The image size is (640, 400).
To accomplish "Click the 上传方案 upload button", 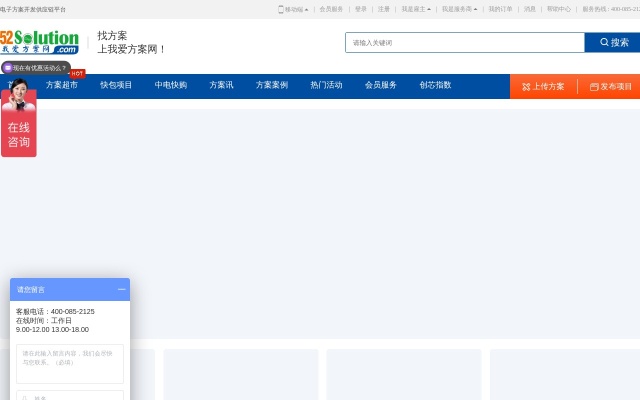I will [x=543, y=86].
